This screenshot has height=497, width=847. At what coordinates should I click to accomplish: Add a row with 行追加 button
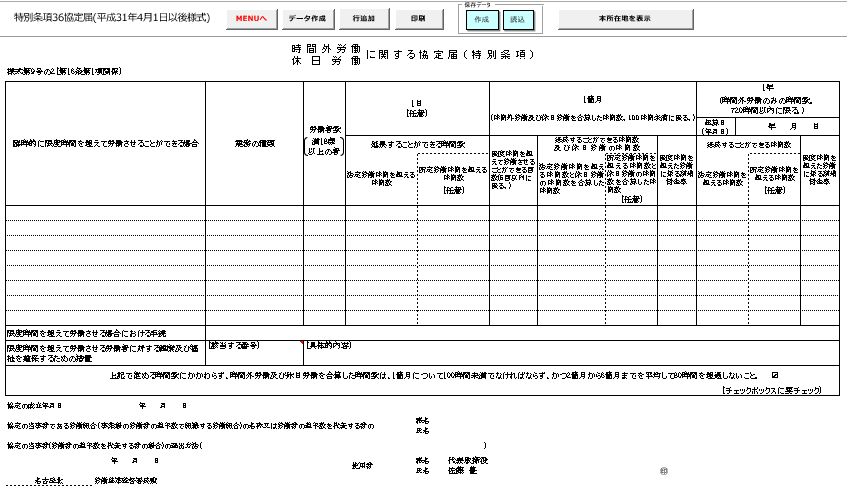click(364, 19)
